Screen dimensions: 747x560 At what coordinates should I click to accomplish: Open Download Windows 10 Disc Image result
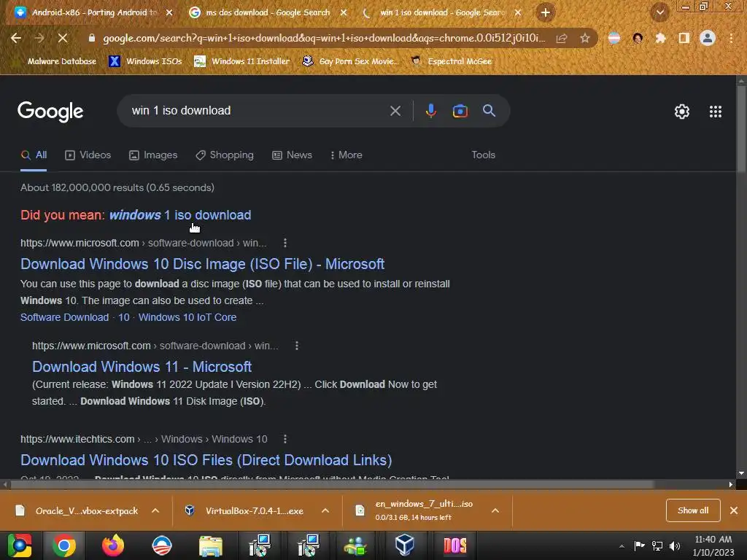(203, 264)
